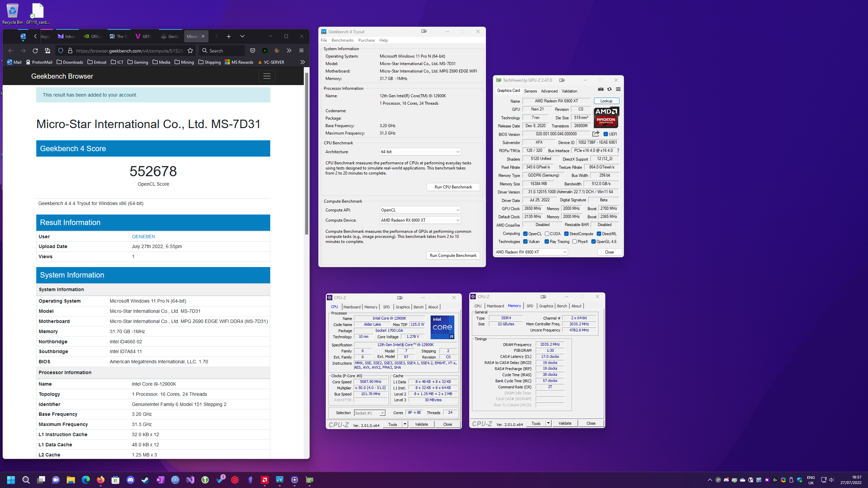Bookmark this page with the star icon
This screenshot has height=488, width=868.
tap(190, 51)
